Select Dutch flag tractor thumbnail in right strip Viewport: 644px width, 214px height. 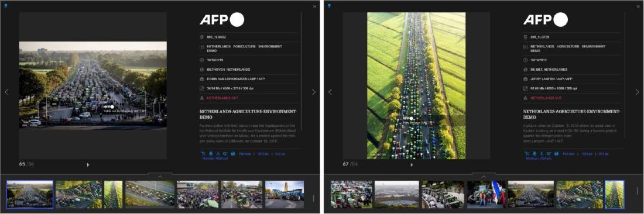[486, 195]
